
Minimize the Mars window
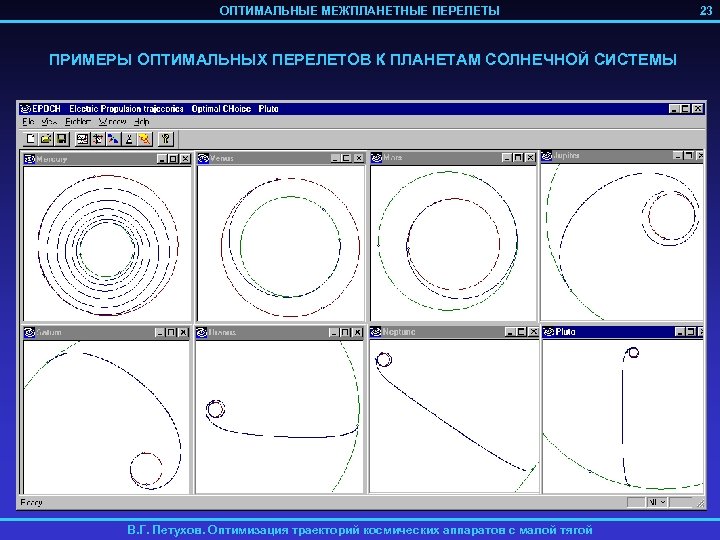pos(507,158)
